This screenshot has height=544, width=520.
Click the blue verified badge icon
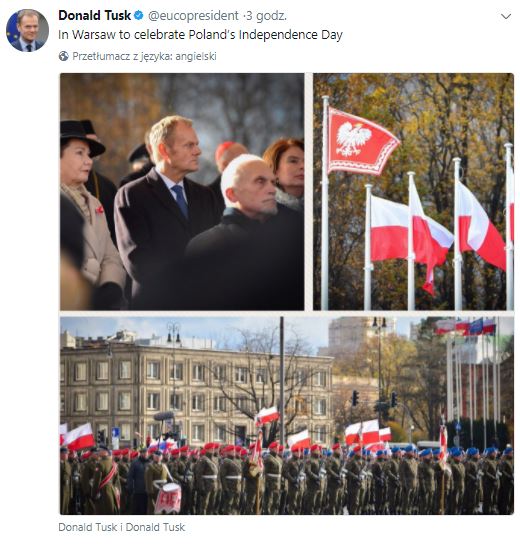[x=138, y=15]
